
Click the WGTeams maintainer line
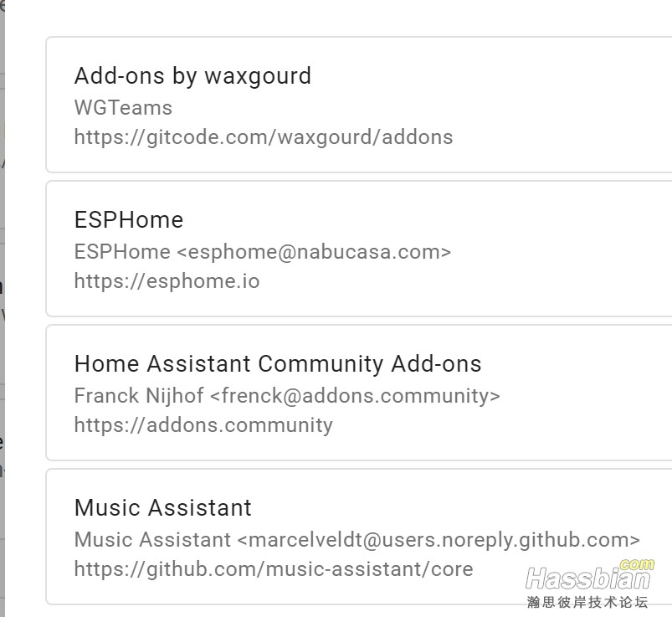(123, 108)
